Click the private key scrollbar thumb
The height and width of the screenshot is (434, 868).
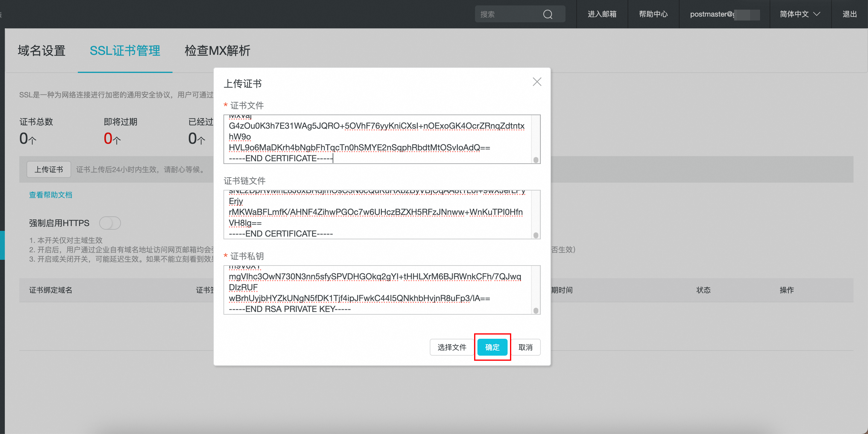click(536, 310)
